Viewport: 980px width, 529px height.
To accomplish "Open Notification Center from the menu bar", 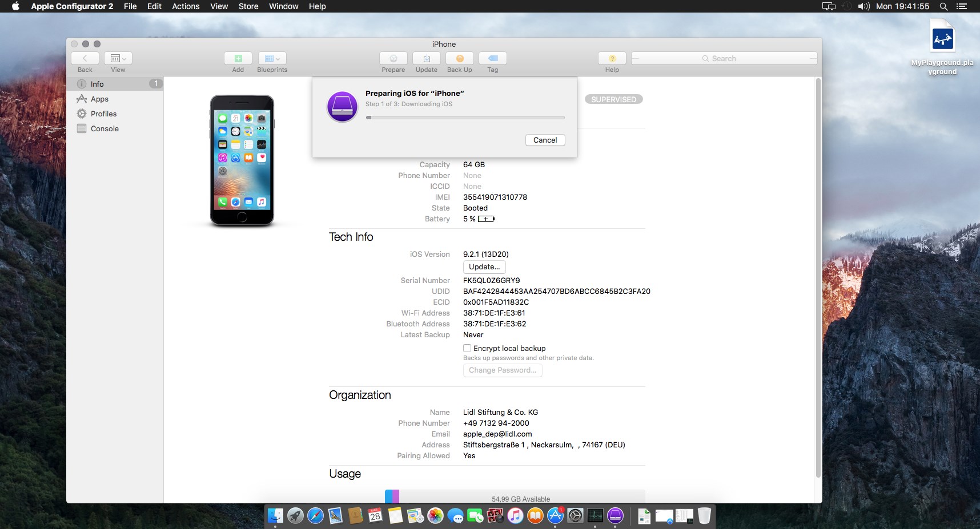I will pos(962,6).
